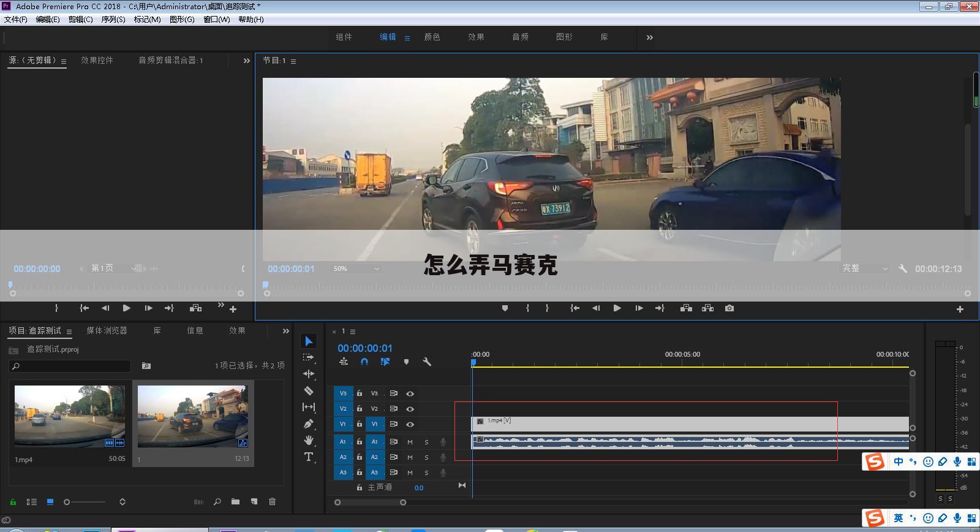
Task: Click Find magnifier in project panel
Action: [217, 501]
